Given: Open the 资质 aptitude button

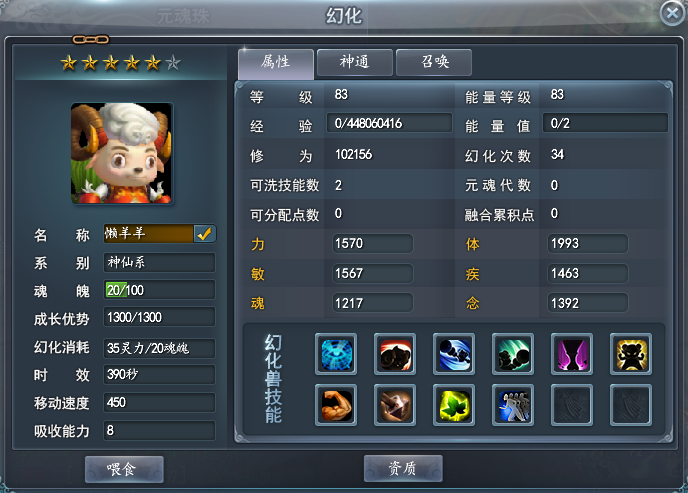Looking at the screenshot, I should (x=403, y=468).
